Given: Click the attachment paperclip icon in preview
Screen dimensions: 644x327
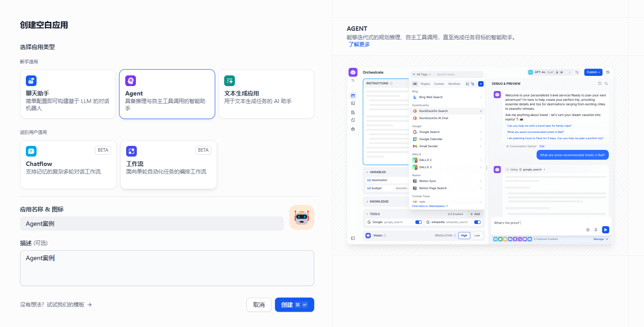Looking at the screenshot, I should point(588,230).
